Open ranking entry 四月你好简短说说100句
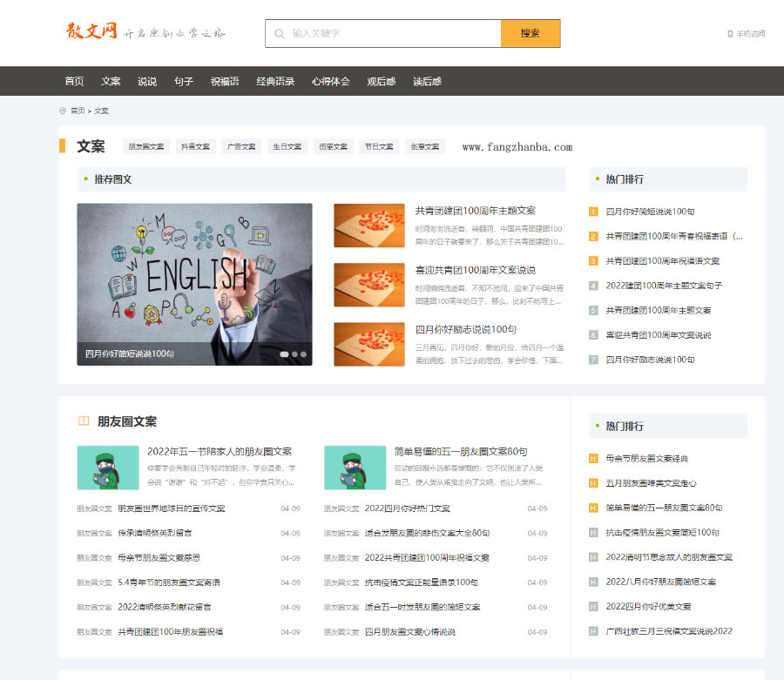The image size is (784, 680). (x=650, y=212)
